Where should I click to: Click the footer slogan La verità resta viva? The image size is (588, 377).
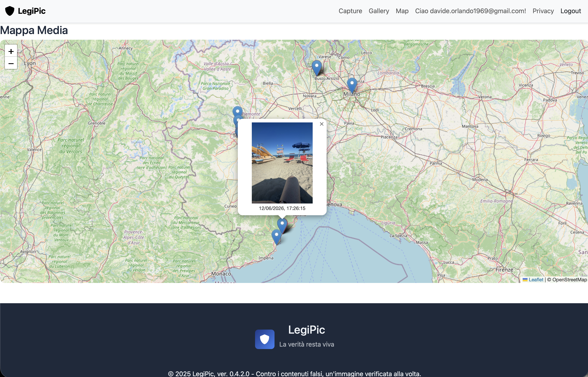click(307, 344)
